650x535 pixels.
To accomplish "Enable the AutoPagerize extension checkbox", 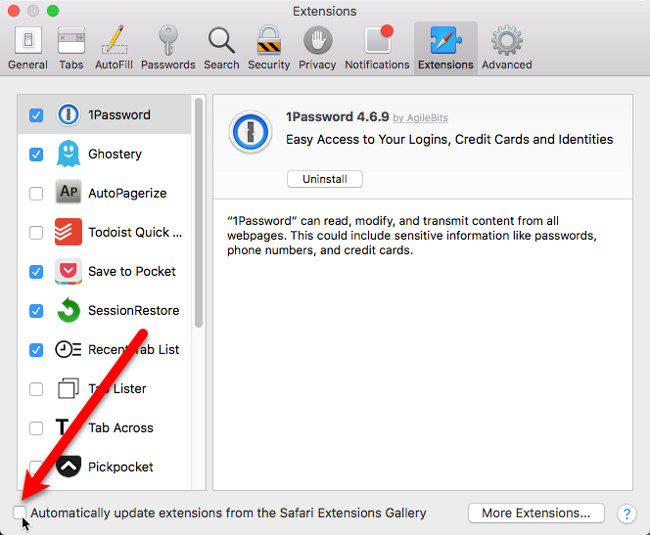I will [x=36, y=193].
